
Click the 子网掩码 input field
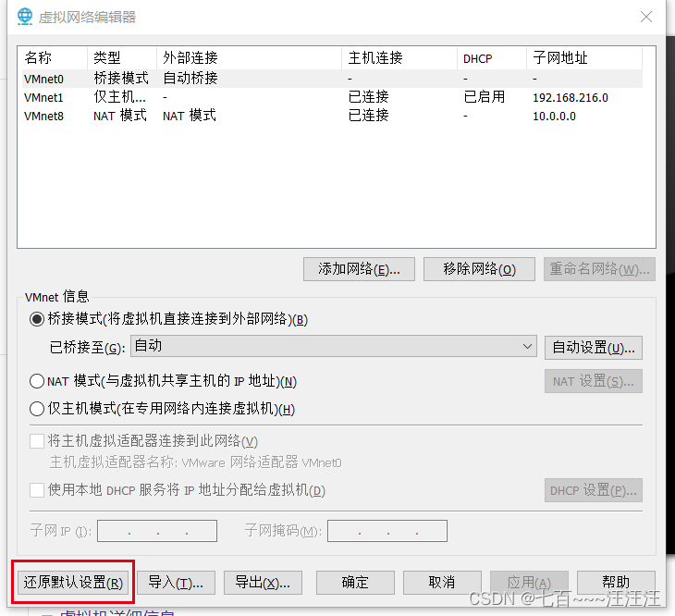387,531
